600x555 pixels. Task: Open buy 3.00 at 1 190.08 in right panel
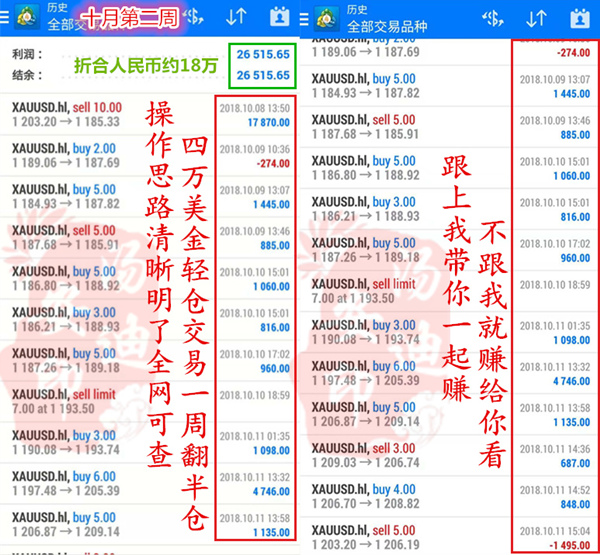point(450,331)
